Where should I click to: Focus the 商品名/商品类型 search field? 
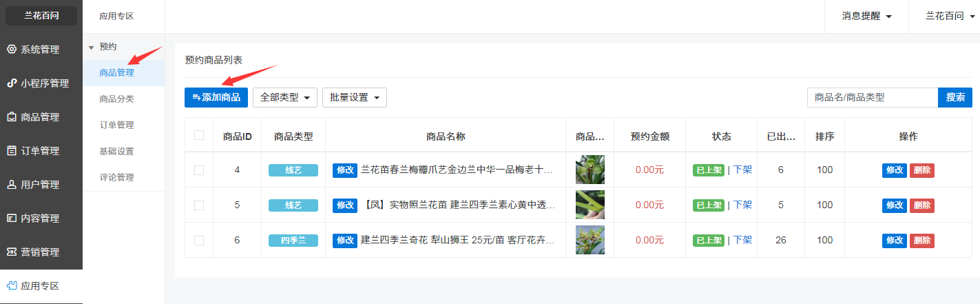point(873,97)
